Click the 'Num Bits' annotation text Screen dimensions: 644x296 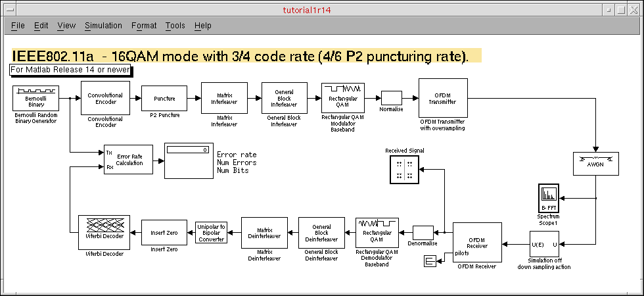point(233,170)
